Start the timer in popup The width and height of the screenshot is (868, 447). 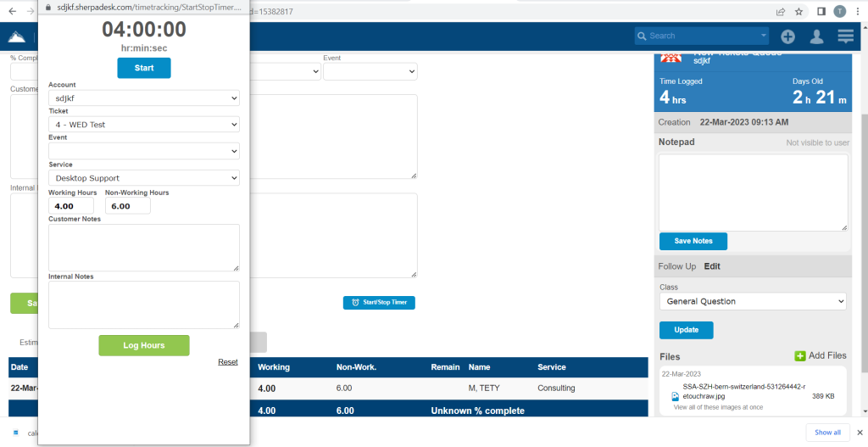(144, 68)
